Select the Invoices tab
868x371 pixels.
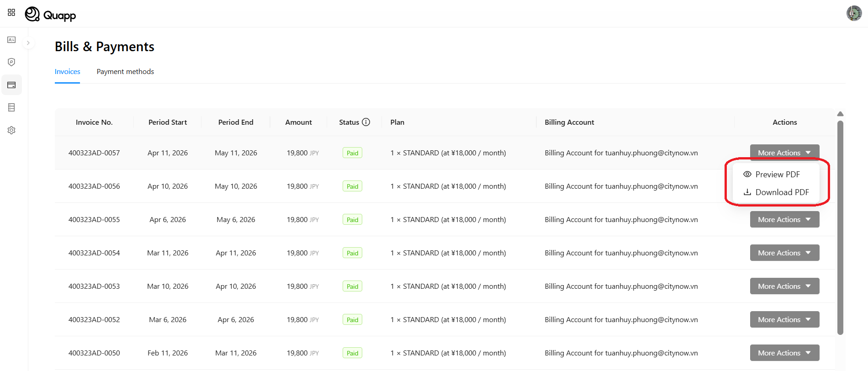[x=67, y=72]
